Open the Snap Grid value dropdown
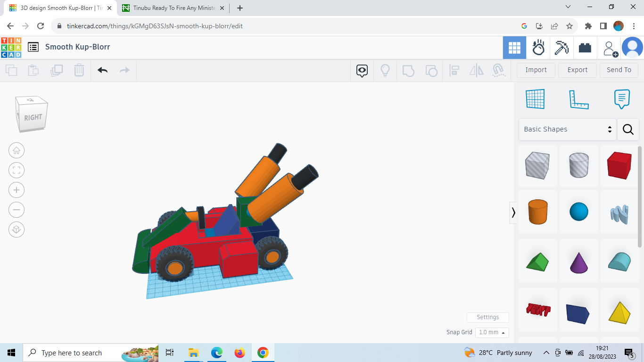Viewport: 644px width, 362px height. [492, 332]
